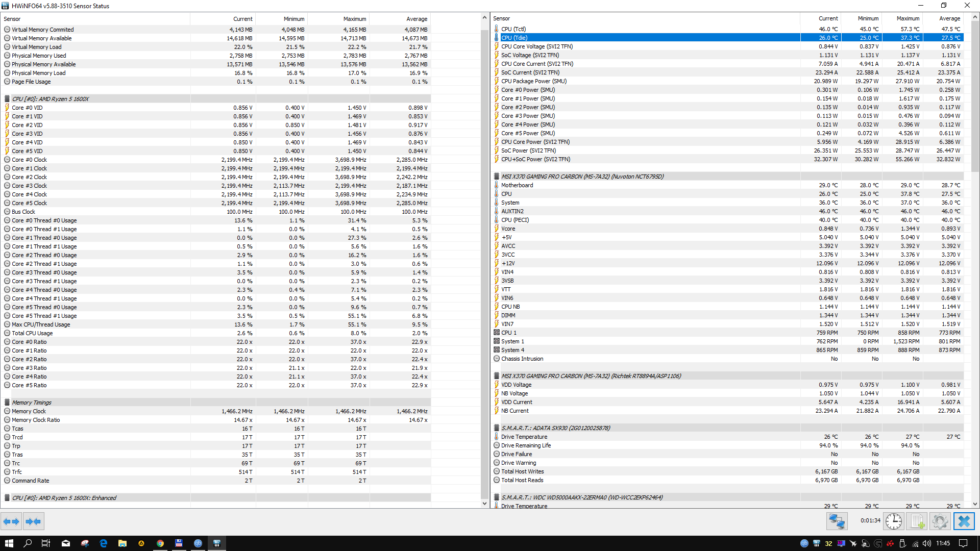
Task: Select the Physical Memory Load row
Action: [x=216, y=73]
